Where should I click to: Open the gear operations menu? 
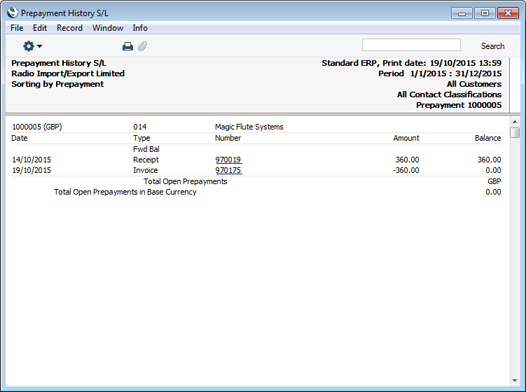point(32,46)
